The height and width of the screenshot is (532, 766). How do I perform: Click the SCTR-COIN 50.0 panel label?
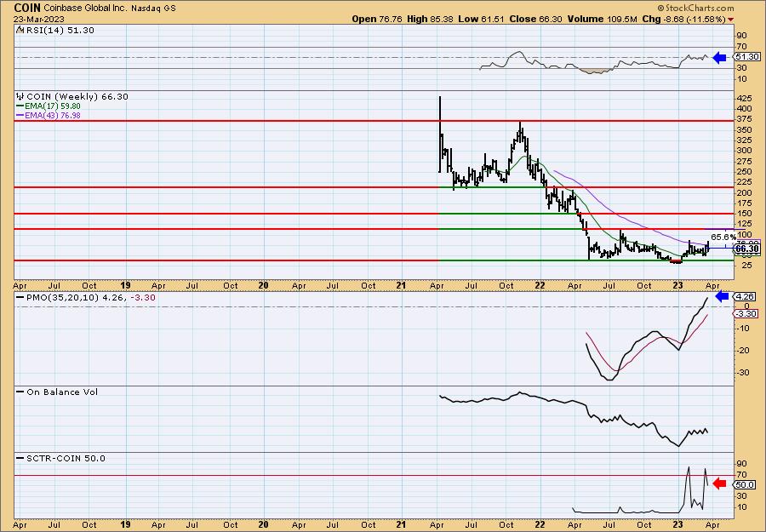(66, 458)
